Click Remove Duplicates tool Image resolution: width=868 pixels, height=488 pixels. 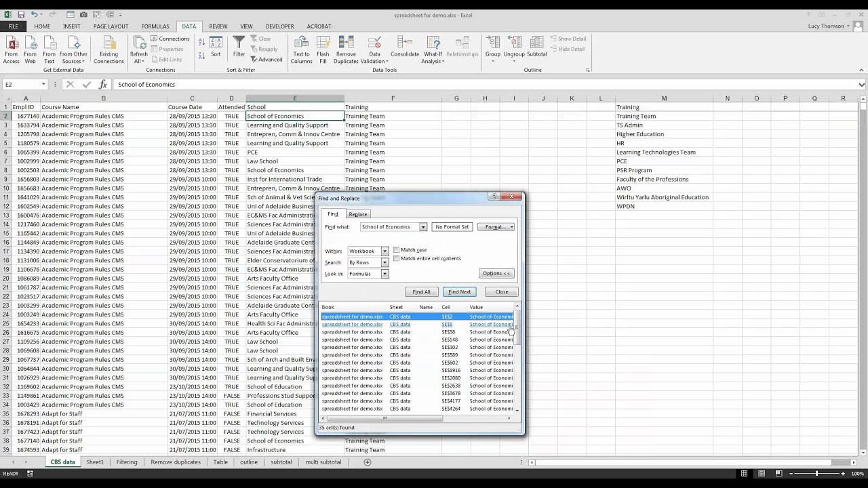point(346,49)
